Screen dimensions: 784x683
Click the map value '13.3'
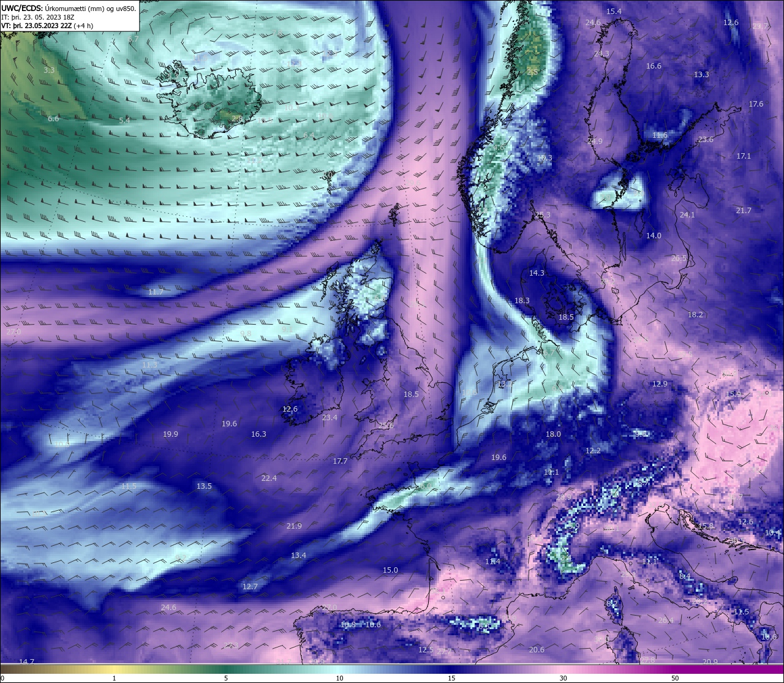pos(701,75)
